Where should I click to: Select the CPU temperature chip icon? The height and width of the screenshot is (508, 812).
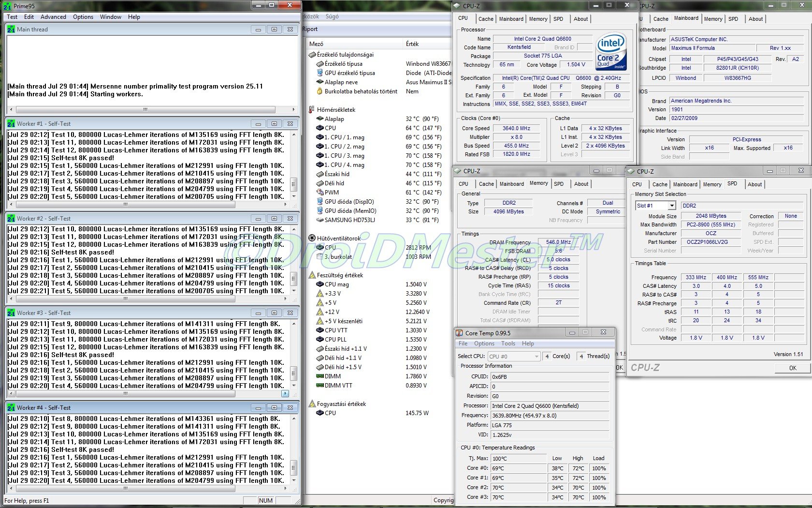(x=319, y=128)
